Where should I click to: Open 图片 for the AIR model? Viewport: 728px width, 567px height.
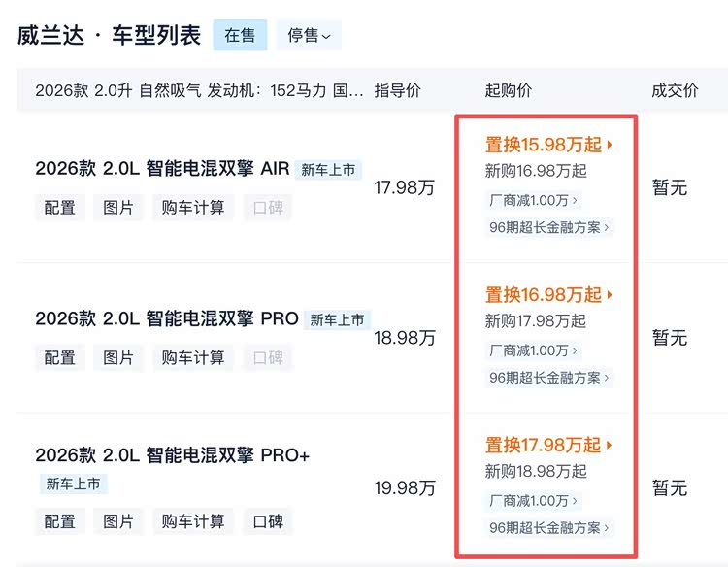(x=117, y=207)
